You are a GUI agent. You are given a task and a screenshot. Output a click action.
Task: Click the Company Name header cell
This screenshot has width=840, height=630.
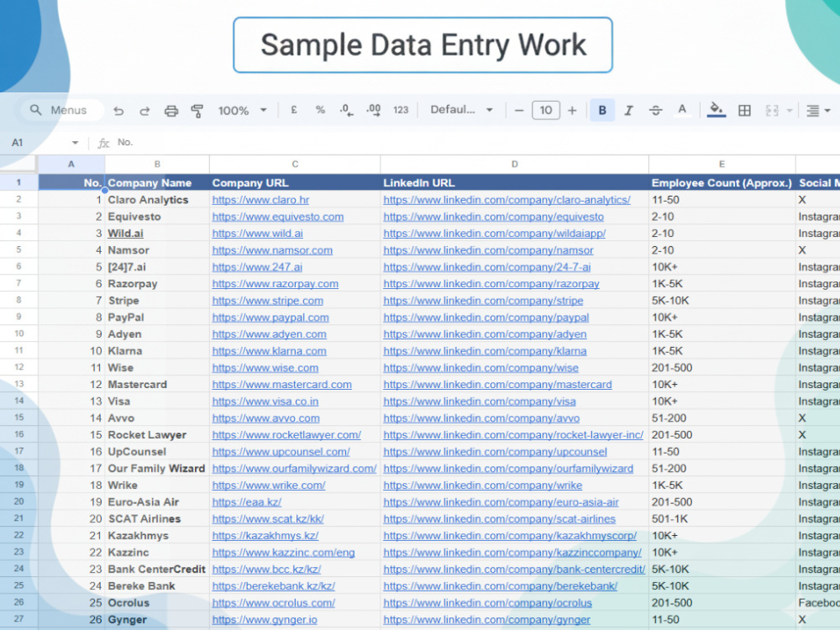click(157, 182)
